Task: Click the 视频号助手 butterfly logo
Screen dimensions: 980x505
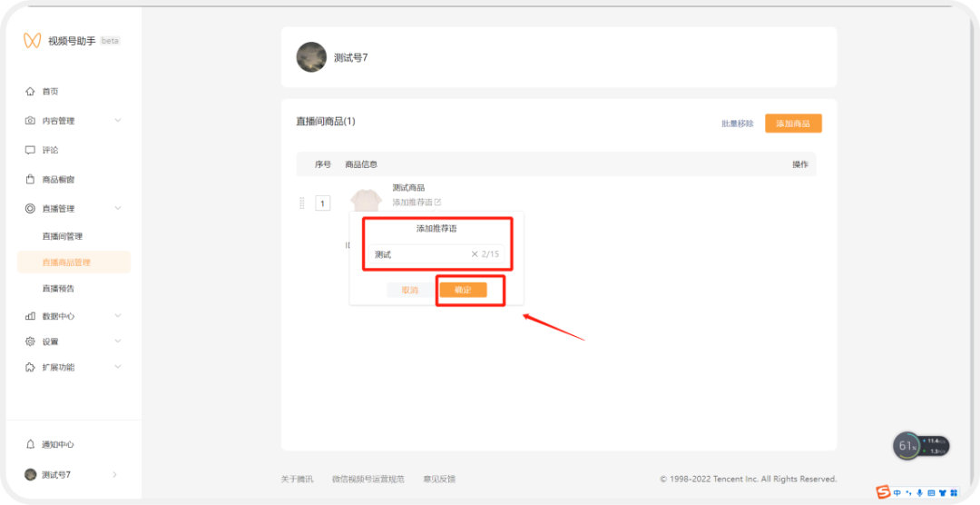Action: [32, 41]
